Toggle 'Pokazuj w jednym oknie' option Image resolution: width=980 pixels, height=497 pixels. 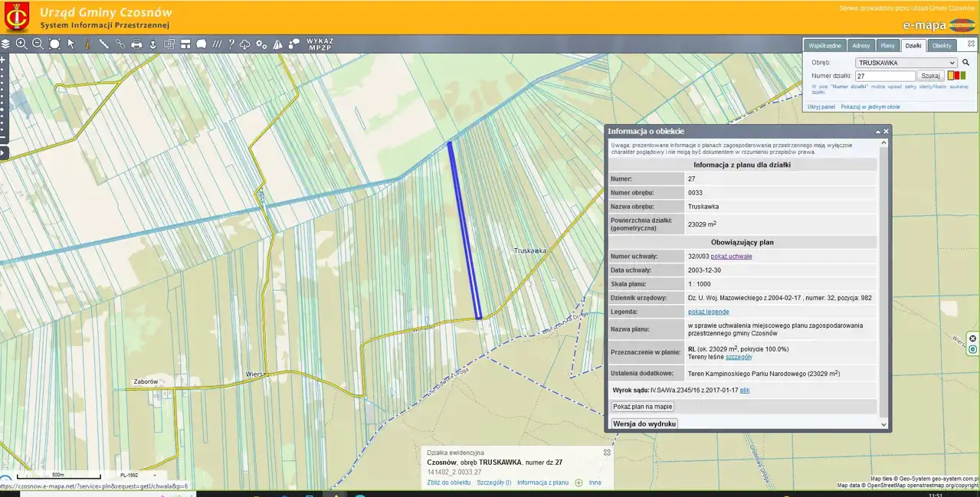(x=870, y=106)
